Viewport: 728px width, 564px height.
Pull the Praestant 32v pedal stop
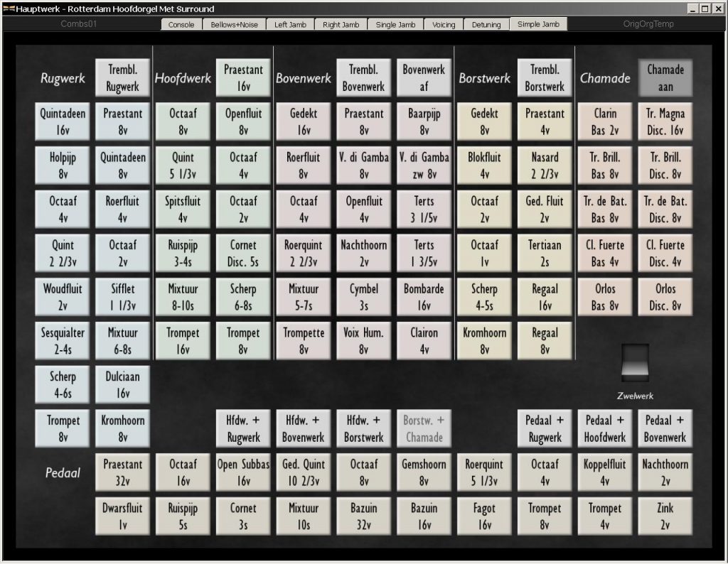pyautogui.click(x=122, y=472)
